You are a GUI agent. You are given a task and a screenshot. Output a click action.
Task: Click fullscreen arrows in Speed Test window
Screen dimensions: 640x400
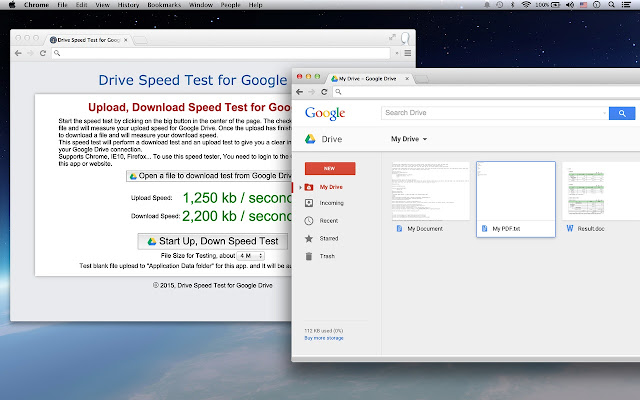coord(392,37)
